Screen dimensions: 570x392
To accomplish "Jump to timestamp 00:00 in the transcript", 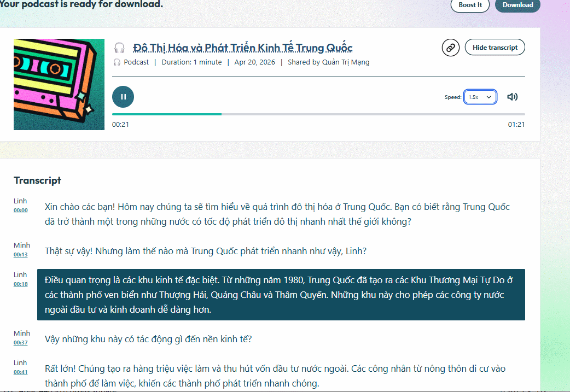I will 20,209.
